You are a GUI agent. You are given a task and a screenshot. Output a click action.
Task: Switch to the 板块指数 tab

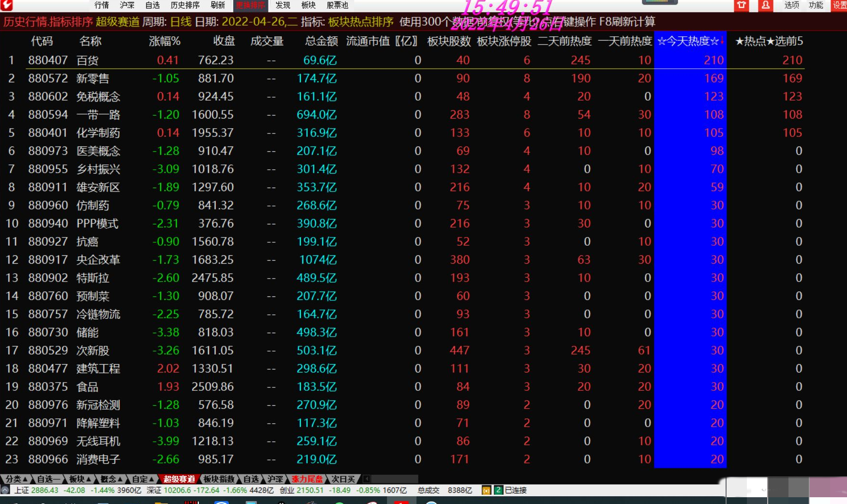pyautogui.click(x=219, y=479)
